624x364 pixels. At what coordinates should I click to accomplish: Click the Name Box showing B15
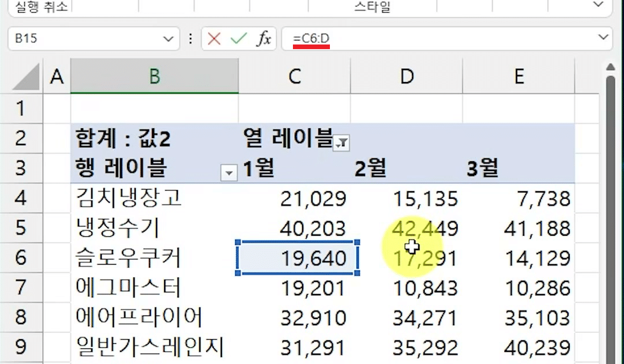coord(84,39)
